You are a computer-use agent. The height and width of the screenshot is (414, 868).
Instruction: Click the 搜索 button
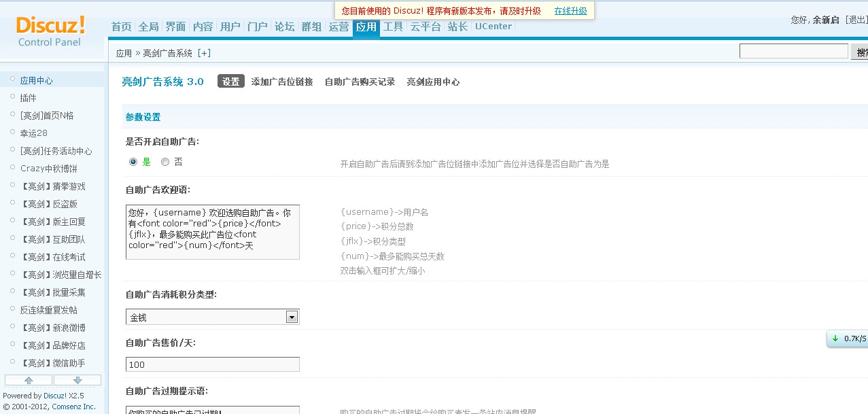pyautogui.click(x=860, y=52)
